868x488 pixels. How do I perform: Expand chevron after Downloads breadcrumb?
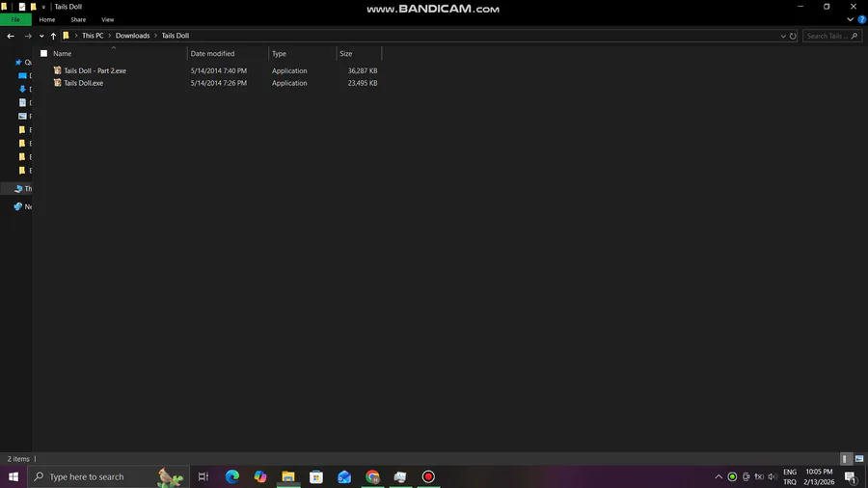(155, 36)
